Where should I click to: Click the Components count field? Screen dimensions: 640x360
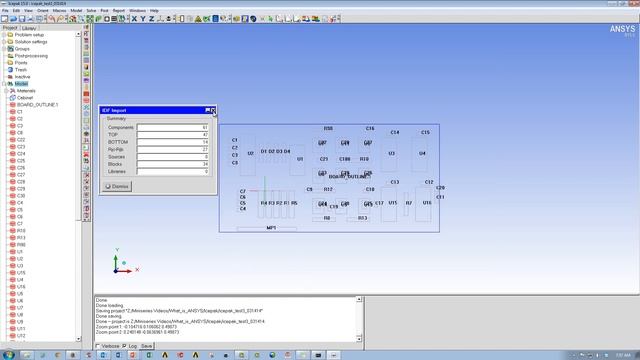173,127
